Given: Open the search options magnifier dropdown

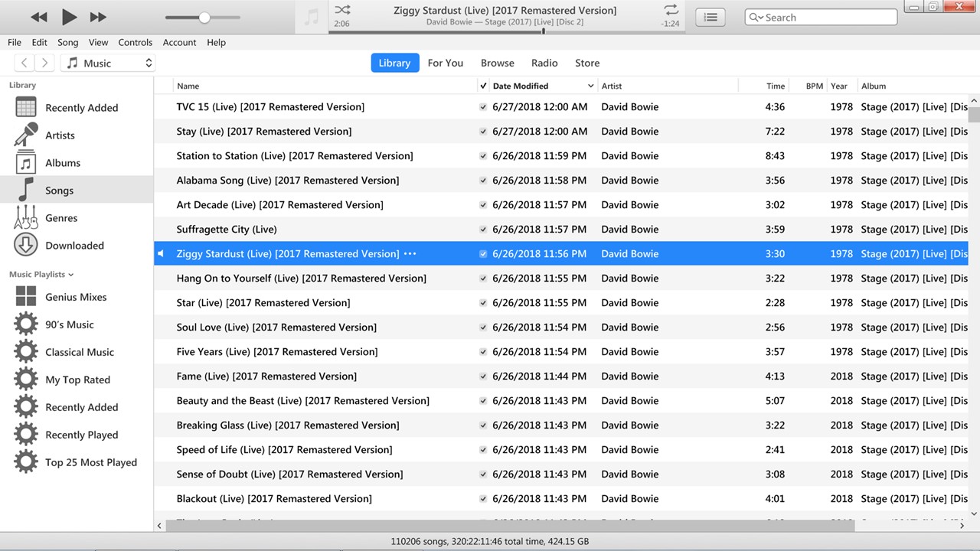Looking at the screenshot, I should click(x=755, y=17).
